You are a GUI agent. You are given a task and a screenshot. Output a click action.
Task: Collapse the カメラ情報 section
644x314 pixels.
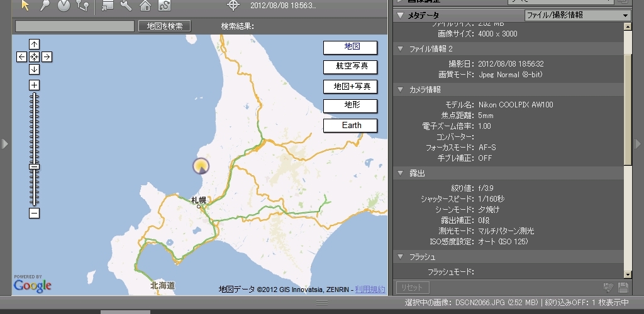[401, 90]
